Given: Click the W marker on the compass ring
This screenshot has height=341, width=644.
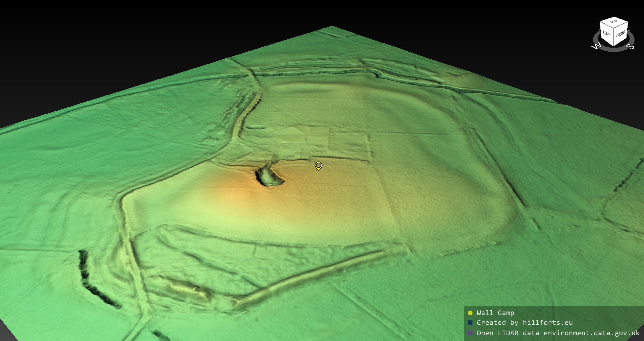Looking at the screenshot, I should point(596,46).
